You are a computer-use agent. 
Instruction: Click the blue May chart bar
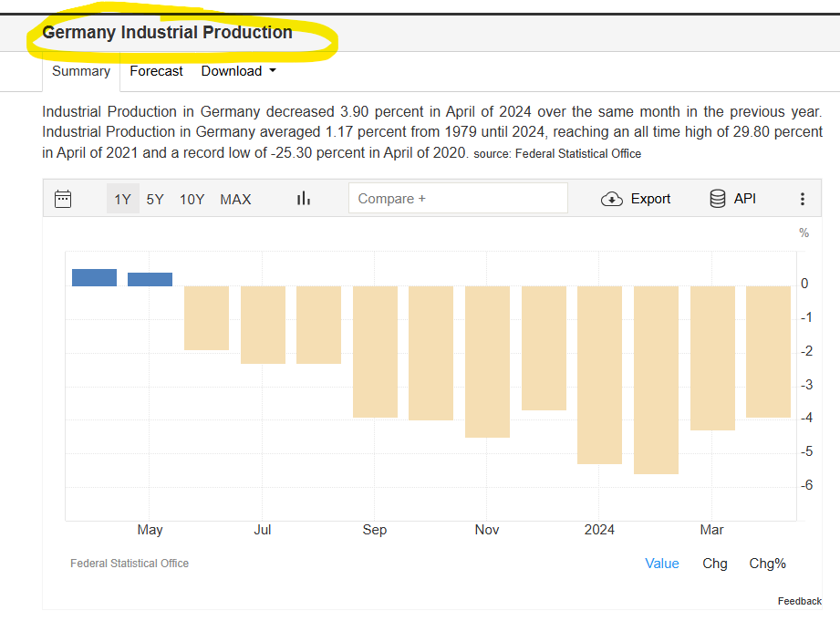pyautogui.click(x=150, y=279)
